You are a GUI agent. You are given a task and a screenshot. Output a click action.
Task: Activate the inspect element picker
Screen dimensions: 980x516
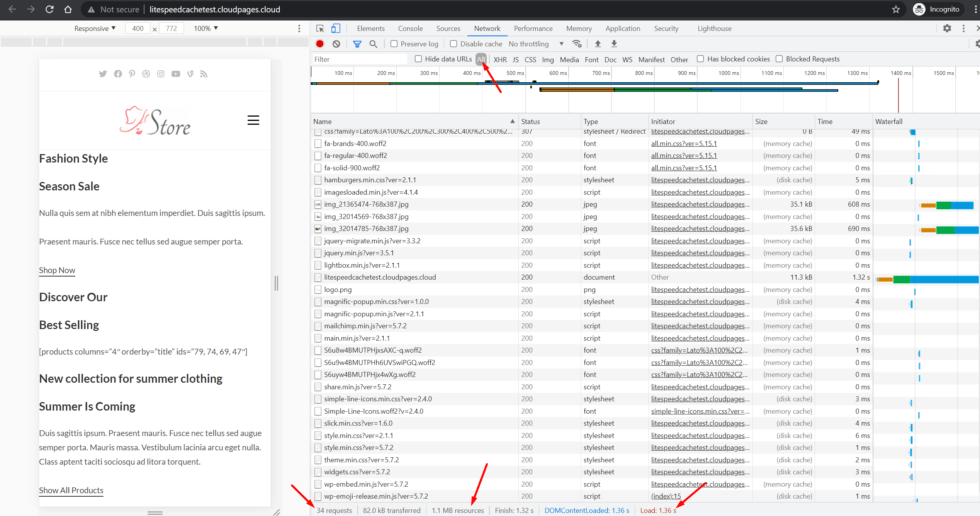(319, 29)
